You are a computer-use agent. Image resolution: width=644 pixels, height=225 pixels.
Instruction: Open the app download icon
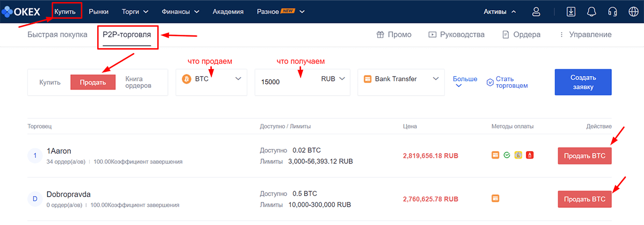[x=571, y=11]
